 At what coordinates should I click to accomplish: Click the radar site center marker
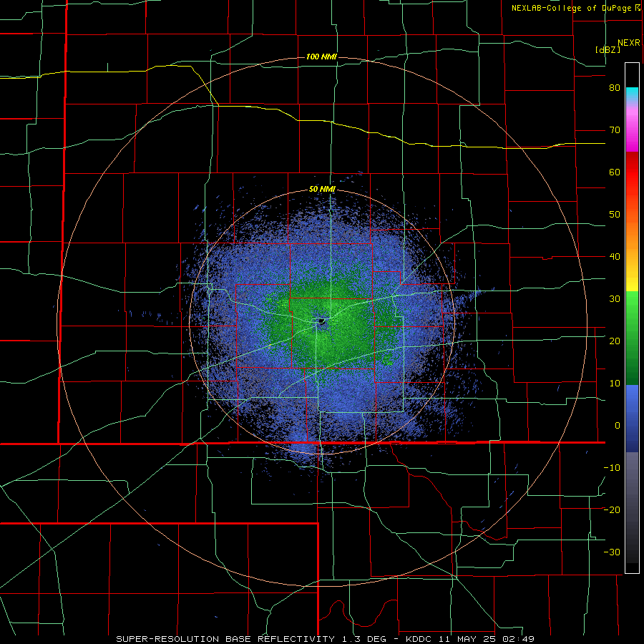point(321,321)
